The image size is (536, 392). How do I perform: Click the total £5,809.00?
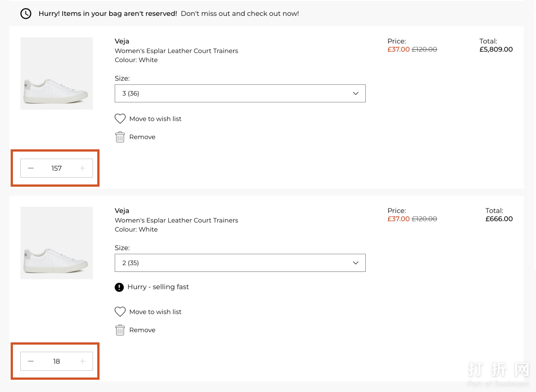pos(496,49)
